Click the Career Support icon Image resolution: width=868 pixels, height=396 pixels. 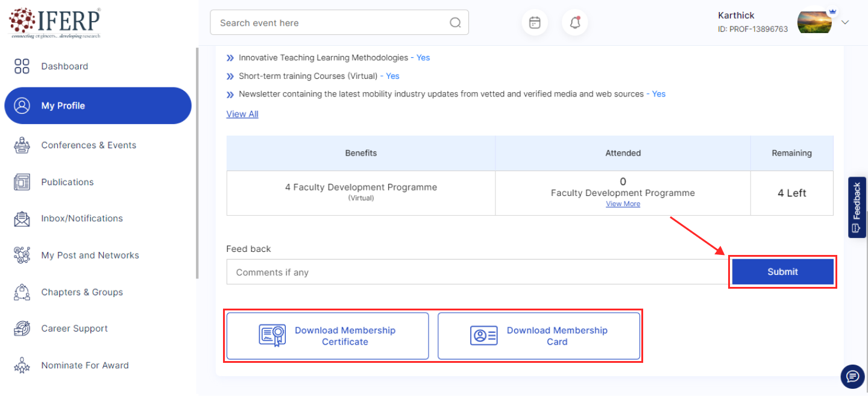(22, 328)
